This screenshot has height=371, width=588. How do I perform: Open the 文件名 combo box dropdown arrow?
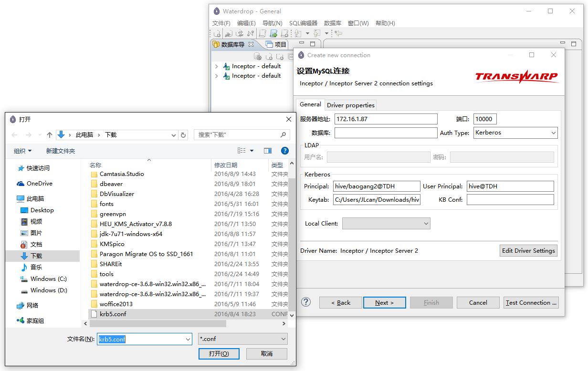pyautogui.click(x=188, y=339)
